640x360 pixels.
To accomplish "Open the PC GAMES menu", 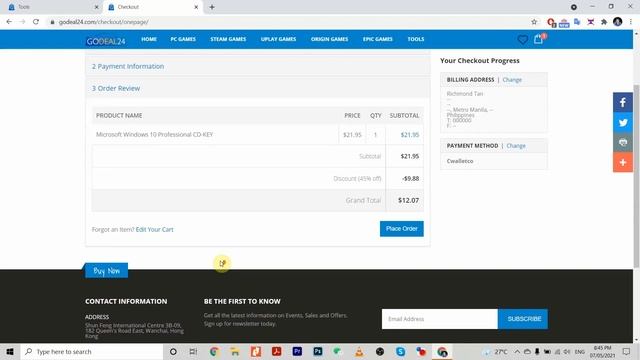I will tap(183, 39).
